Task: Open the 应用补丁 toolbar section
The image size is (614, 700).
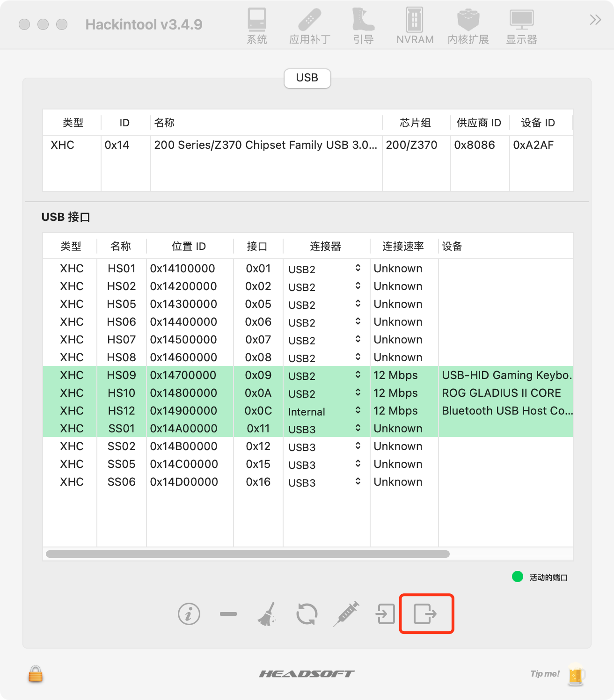Action: (x=310, y=26)
